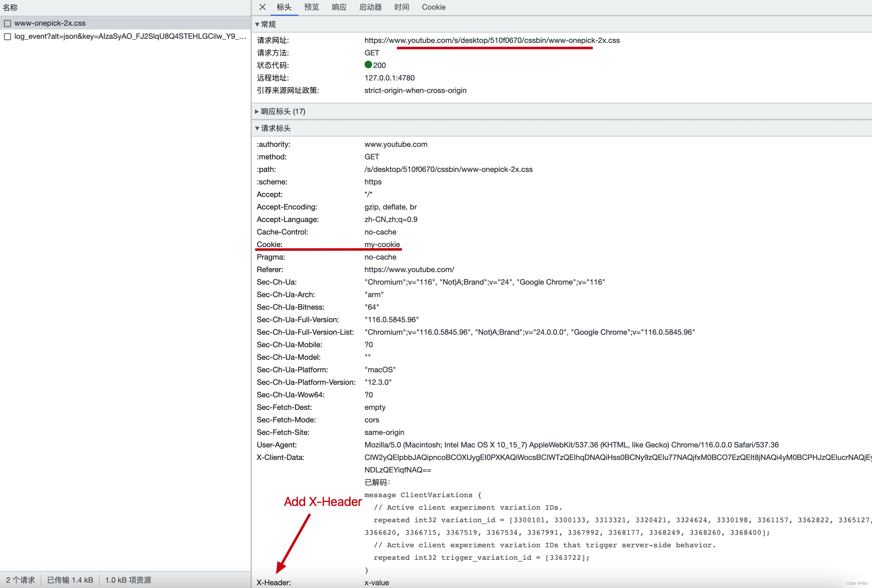872x588 pixels.
Task: Collapse the 常规 section
Action: click(257, 24)
